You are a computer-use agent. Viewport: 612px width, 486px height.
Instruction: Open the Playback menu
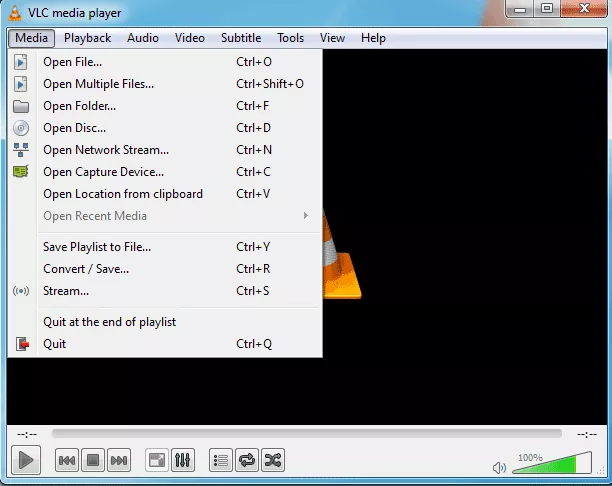(87, 38)
